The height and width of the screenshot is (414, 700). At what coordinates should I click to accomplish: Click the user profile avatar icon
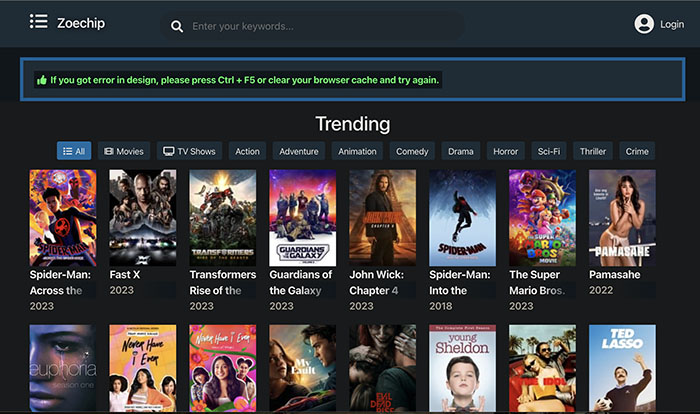point(644,24)
